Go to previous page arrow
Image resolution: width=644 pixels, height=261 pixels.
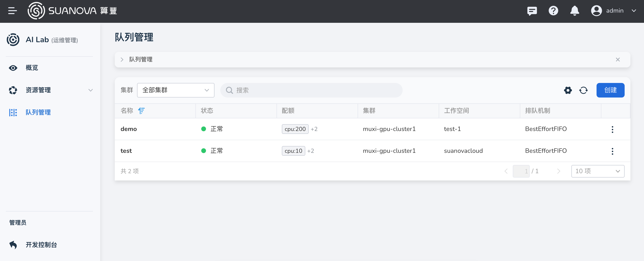[506, 171]
